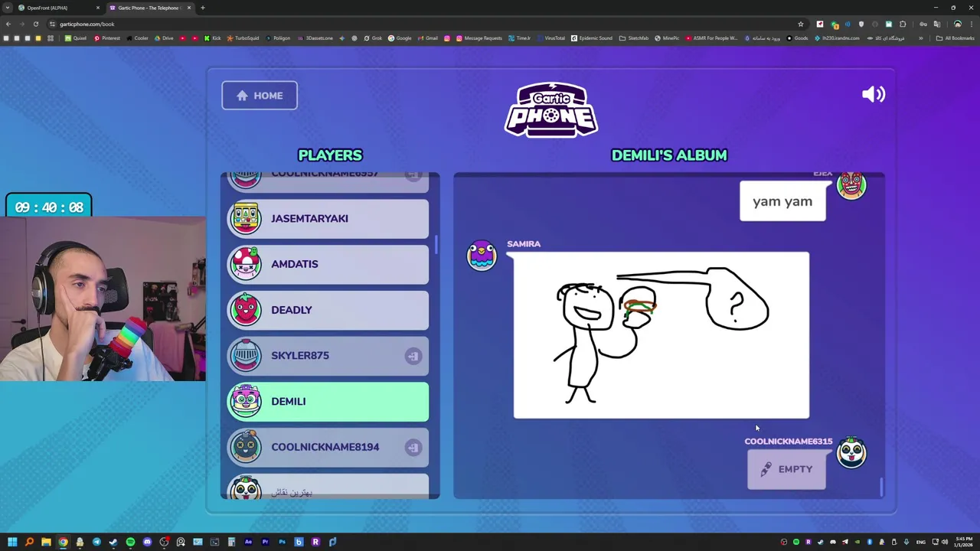
Task: Click AMDATIS's mushroom avatar
Action: point(246,263)
